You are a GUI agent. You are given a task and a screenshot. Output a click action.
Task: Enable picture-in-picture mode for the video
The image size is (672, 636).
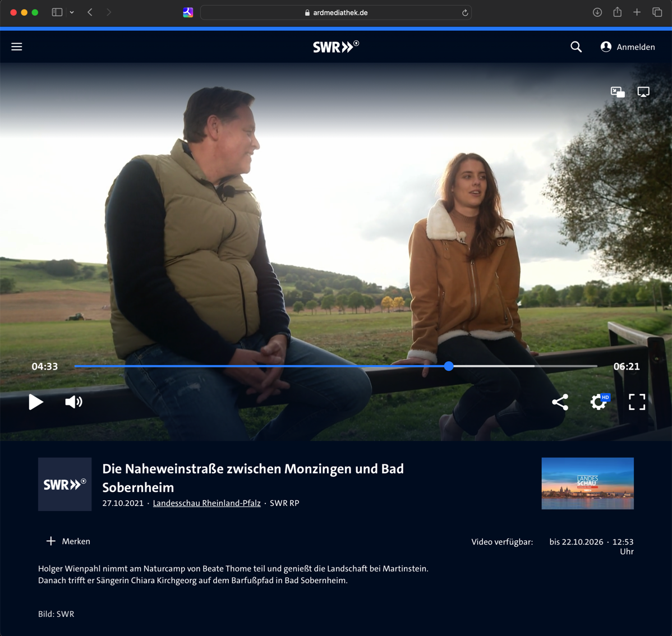click(x=618, y=92)
